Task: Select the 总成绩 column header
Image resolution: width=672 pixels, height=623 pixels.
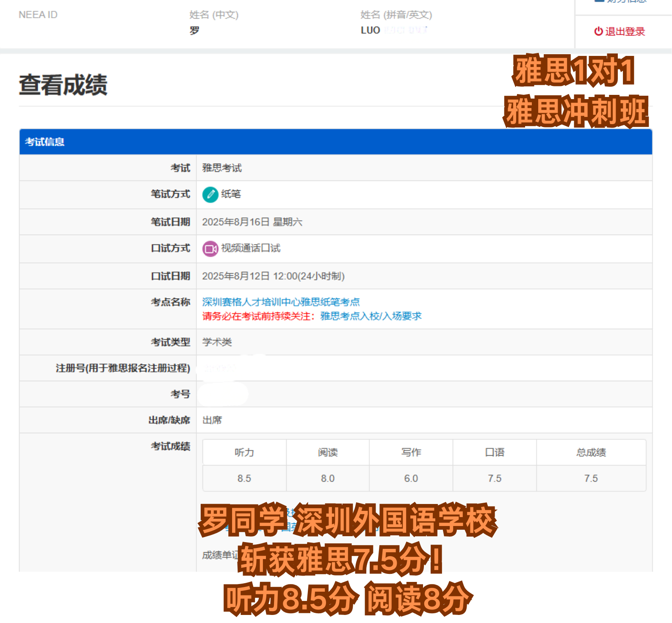Action: tap(591, 452)
